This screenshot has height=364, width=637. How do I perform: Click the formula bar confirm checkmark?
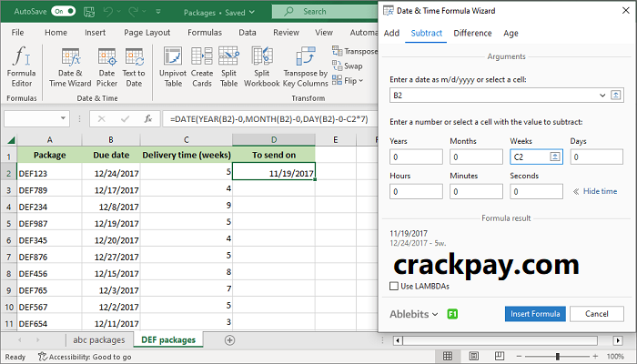(126, 118)
